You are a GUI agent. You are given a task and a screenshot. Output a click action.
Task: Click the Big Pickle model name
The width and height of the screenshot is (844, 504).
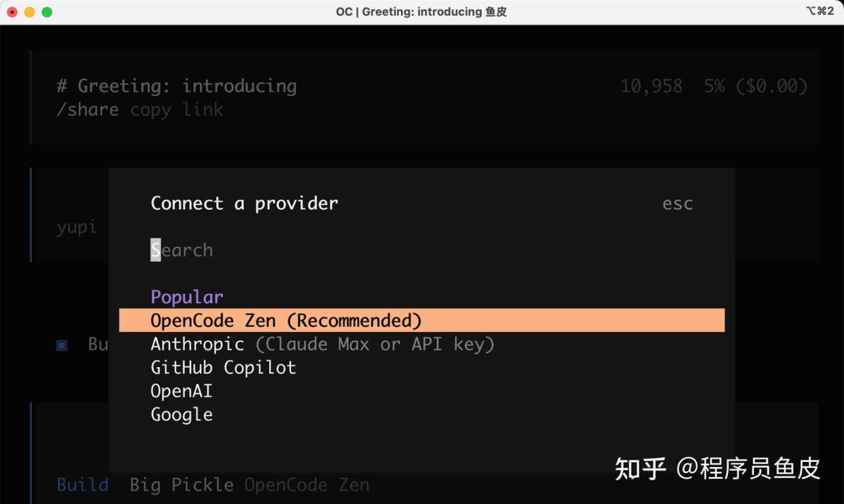(181, 485)
